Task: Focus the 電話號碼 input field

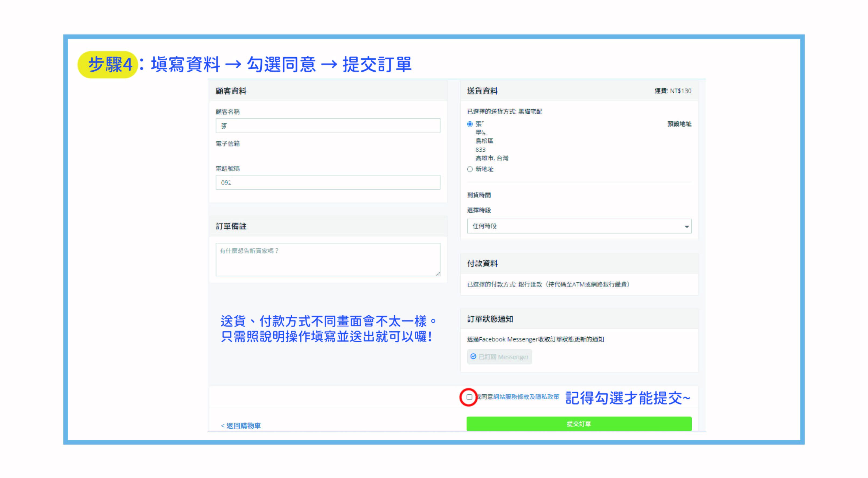Action: click(328, 182)
